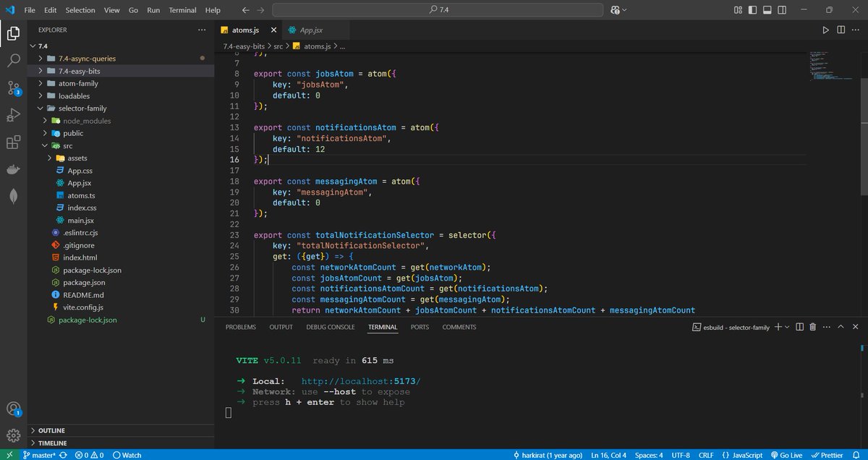The height and width of the screenshot is (460, 868).
Task: Open the terminal profile dropdown chevron
Action: click(788, 326)
